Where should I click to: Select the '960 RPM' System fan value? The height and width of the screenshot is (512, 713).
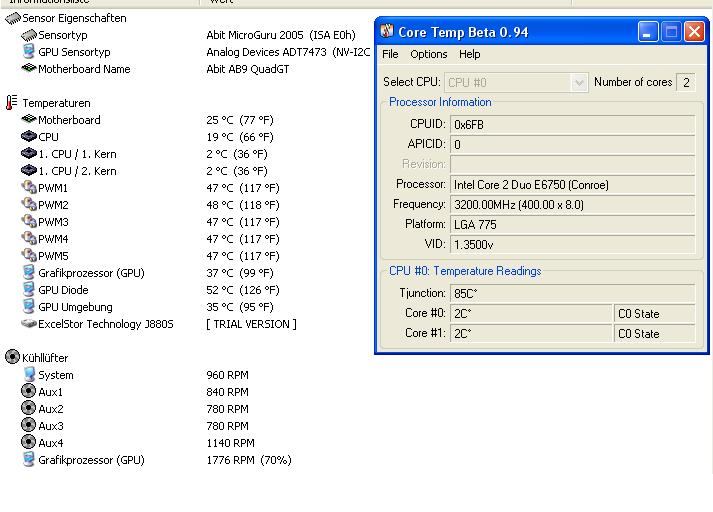pyautogui.click(x=227, y=375)
